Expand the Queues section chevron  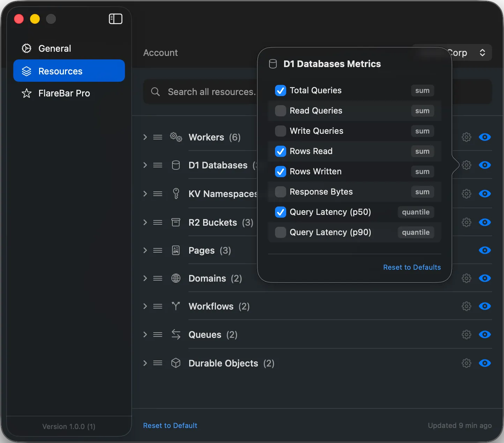(145, 334)
